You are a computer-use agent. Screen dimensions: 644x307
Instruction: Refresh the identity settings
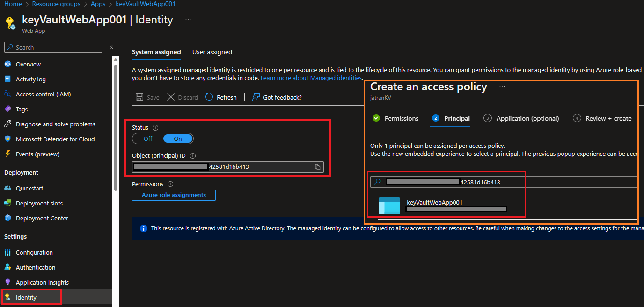(220, 97)
